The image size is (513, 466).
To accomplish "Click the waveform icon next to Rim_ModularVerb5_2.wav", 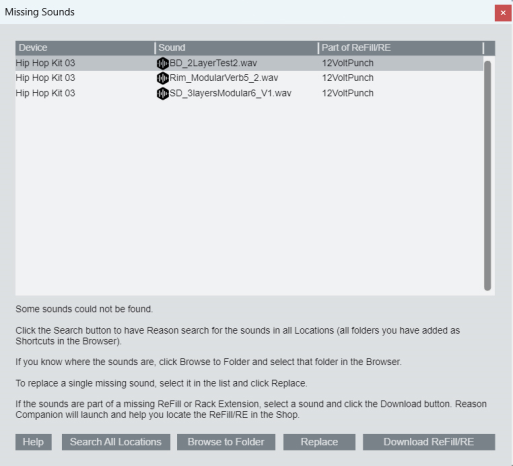I will coord(163,78).
